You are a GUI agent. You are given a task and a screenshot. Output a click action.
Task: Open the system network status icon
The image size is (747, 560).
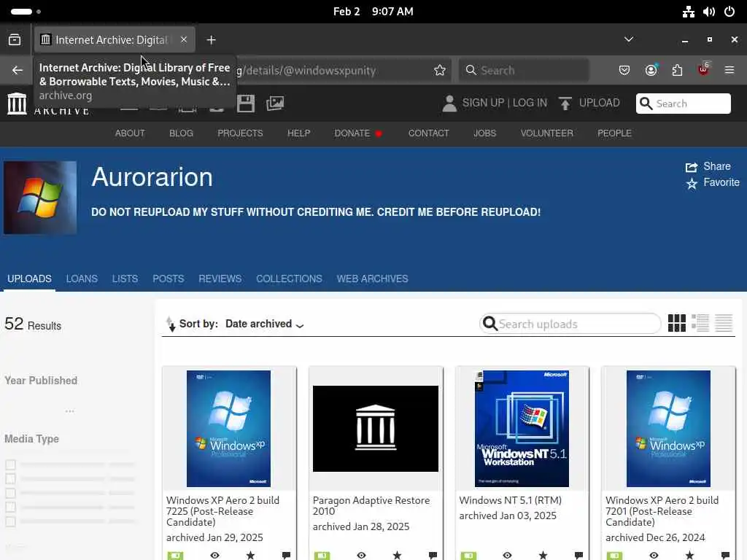click(689, 12)
